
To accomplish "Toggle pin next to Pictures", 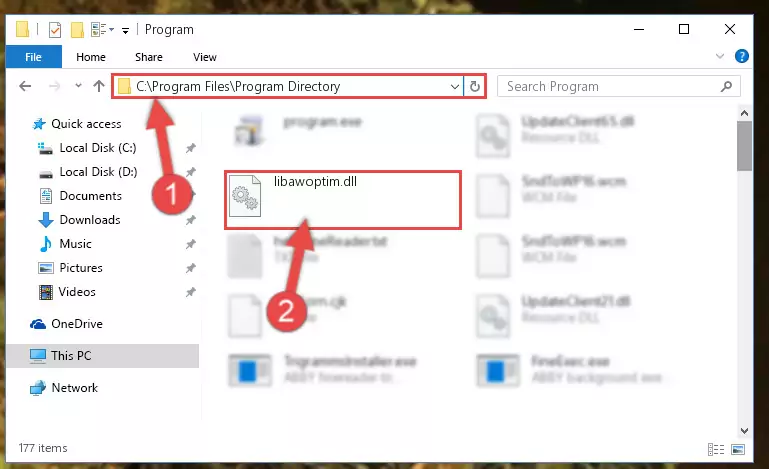I will [190, 268].
